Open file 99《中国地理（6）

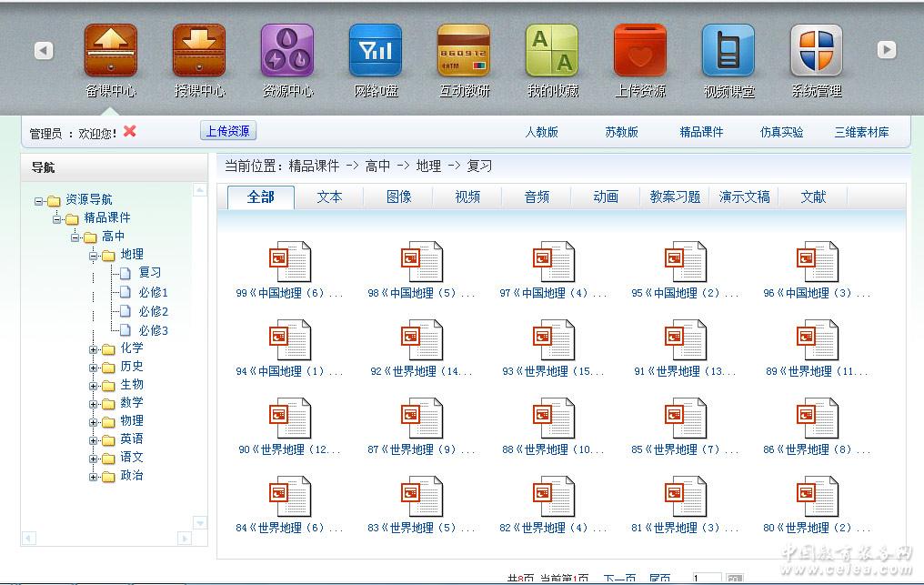click(x=289, y=264)
